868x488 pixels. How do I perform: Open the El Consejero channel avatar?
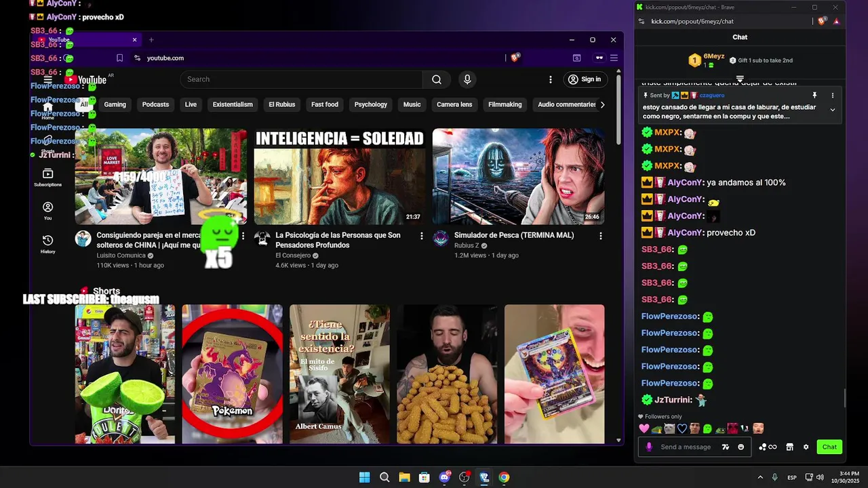pyautogui.click(x=262, y=239)
